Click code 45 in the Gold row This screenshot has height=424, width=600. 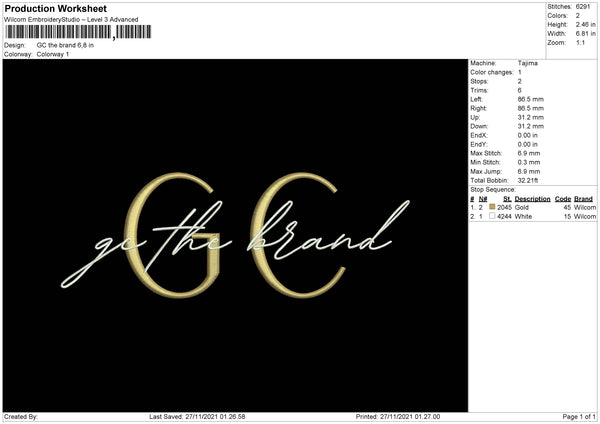click(567, 207)
